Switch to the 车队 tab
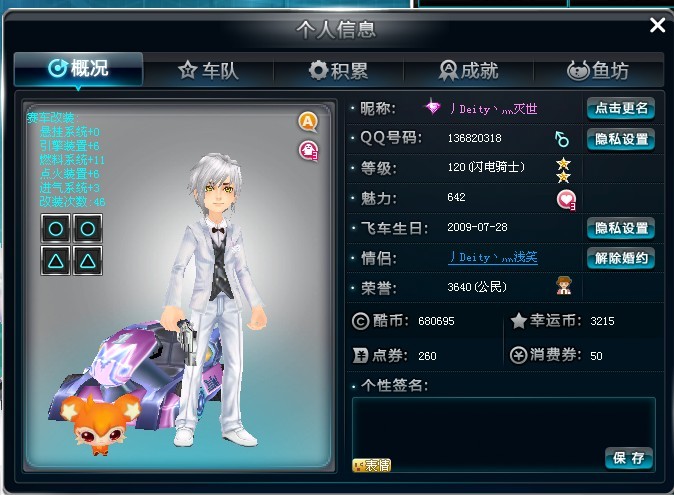 [208, 70]
